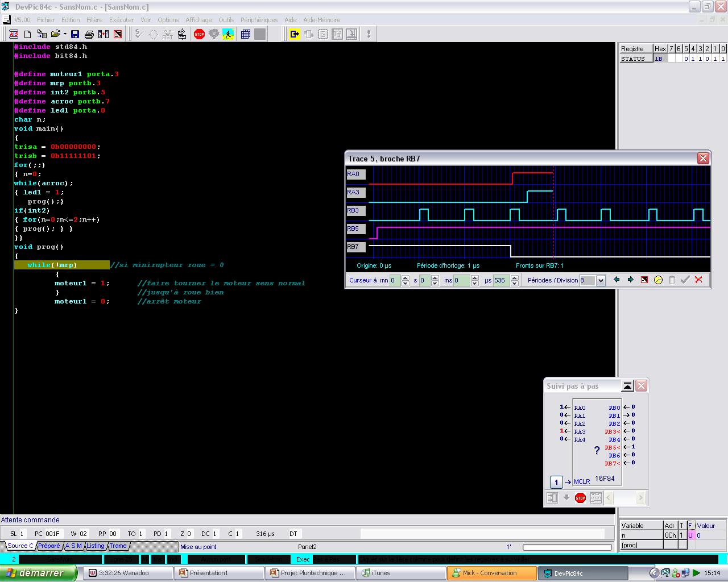Click the running man execute icon
The image size is (728, 582).
[228, 34]
